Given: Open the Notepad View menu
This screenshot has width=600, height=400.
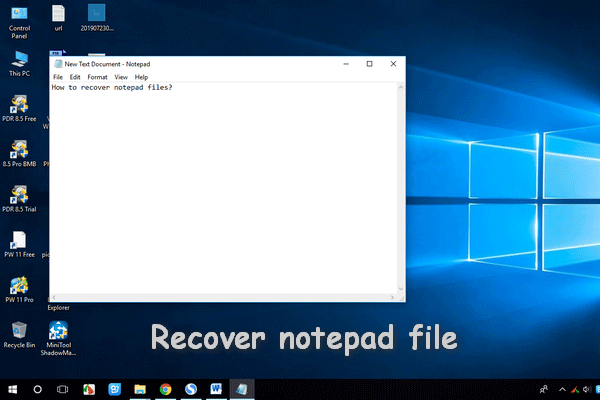Looking at the screenshot, I should point(120,77).
